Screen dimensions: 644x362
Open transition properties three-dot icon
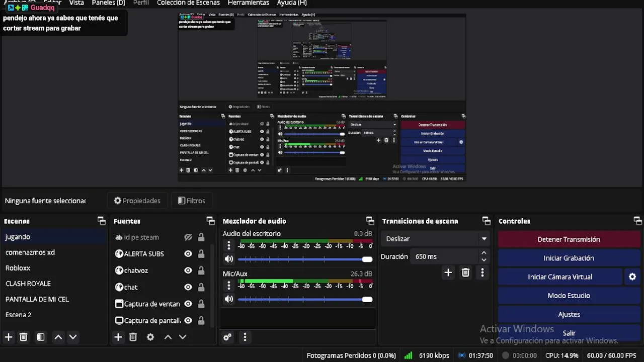(x=482, y=273)
